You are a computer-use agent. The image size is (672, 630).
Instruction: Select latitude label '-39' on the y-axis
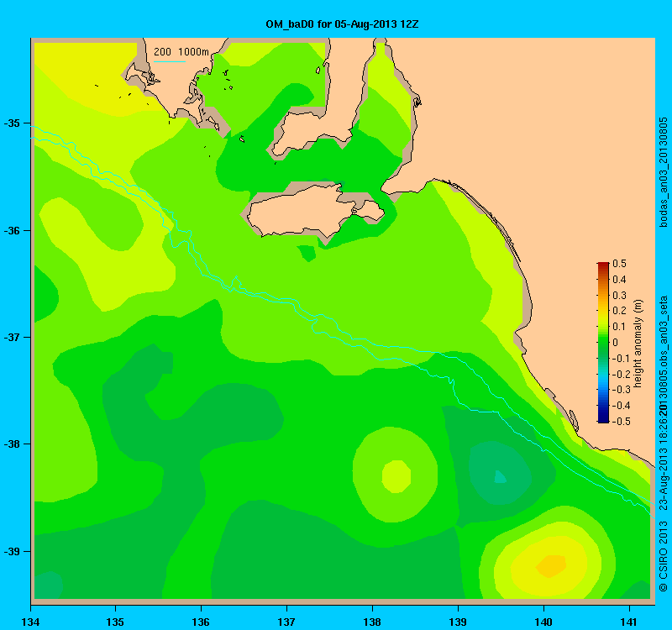pyautogui.click(x=12, y=551)
